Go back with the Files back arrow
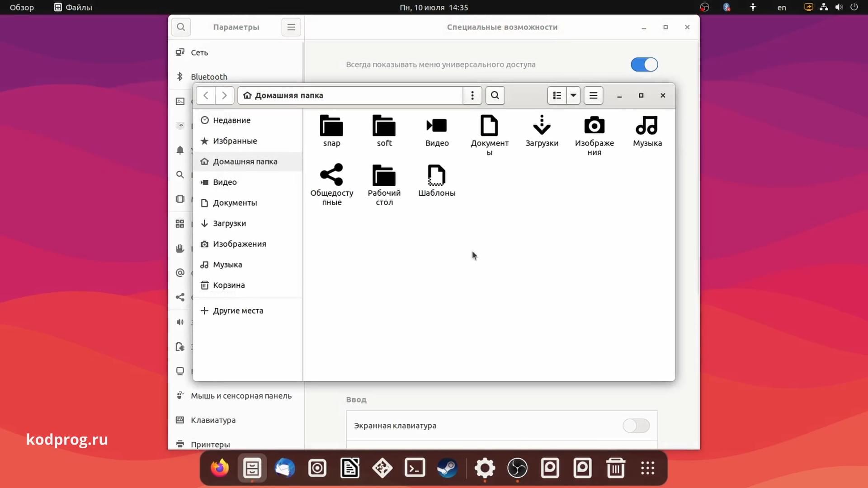 pos(206,95)
